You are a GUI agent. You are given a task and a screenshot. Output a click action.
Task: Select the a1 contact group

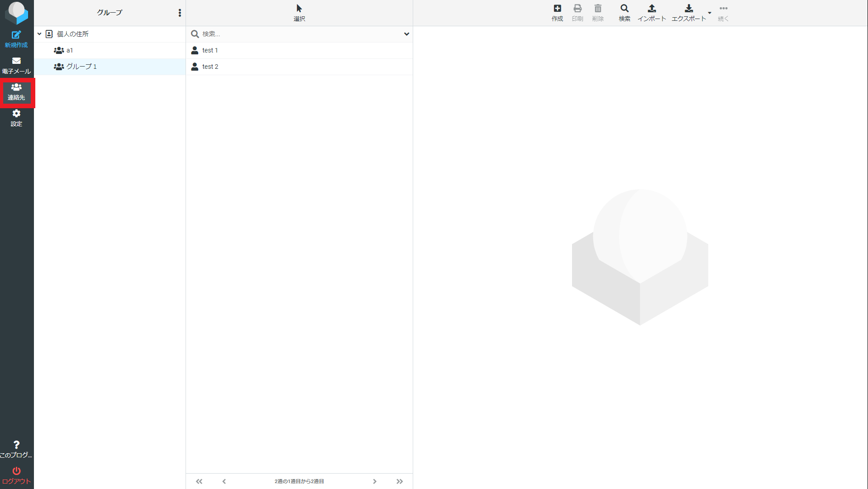70,50
